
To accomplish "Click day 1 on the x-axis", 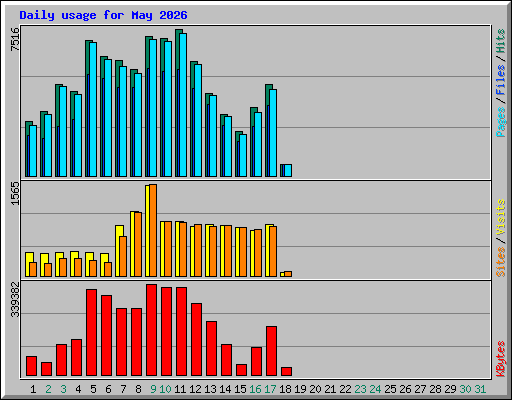I will 33,389.
